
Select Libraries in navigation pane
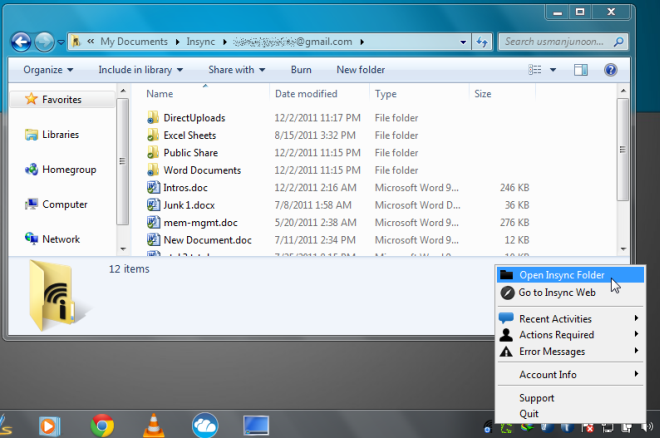coord(60,134)
